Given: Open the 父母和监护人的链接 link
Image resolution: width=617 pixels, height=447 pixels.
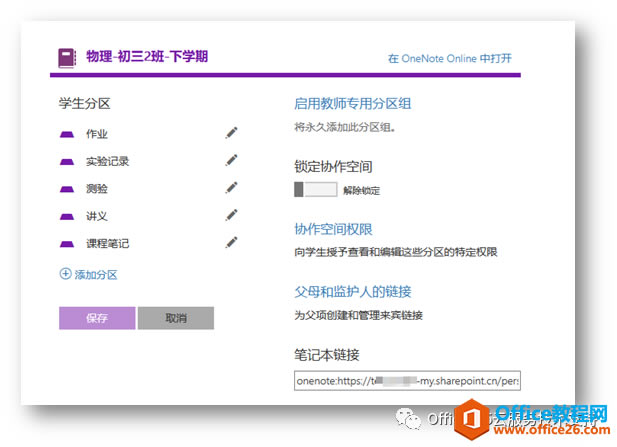Looking at the screenshot, I should [353, 292].
